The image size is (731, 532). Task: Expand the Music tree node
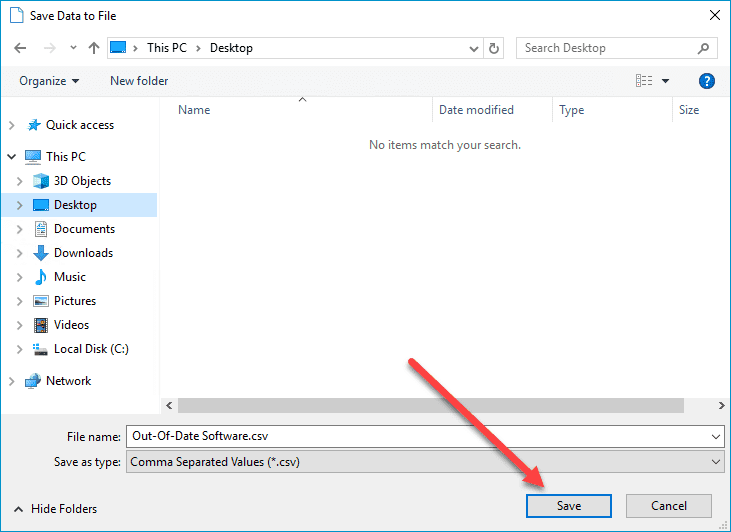[20, 277]
